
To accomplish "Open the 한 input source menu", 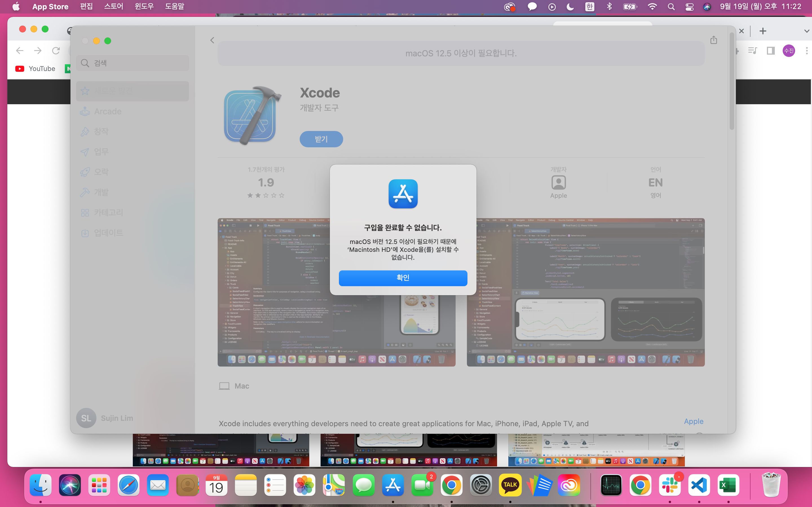I will point(590,6).
